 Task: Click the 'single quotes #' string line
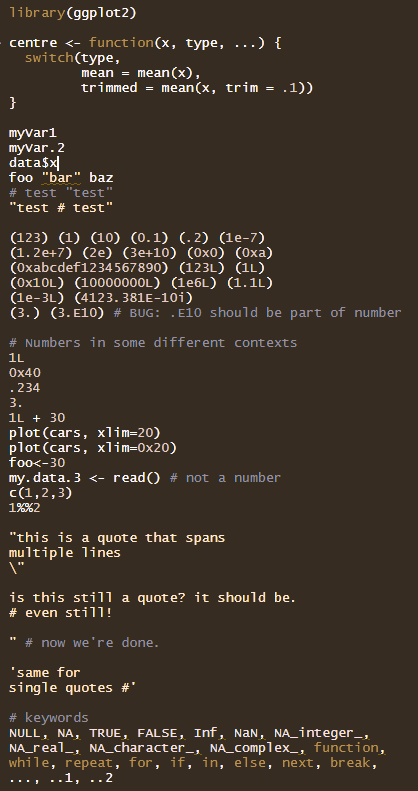click(73, 688)
